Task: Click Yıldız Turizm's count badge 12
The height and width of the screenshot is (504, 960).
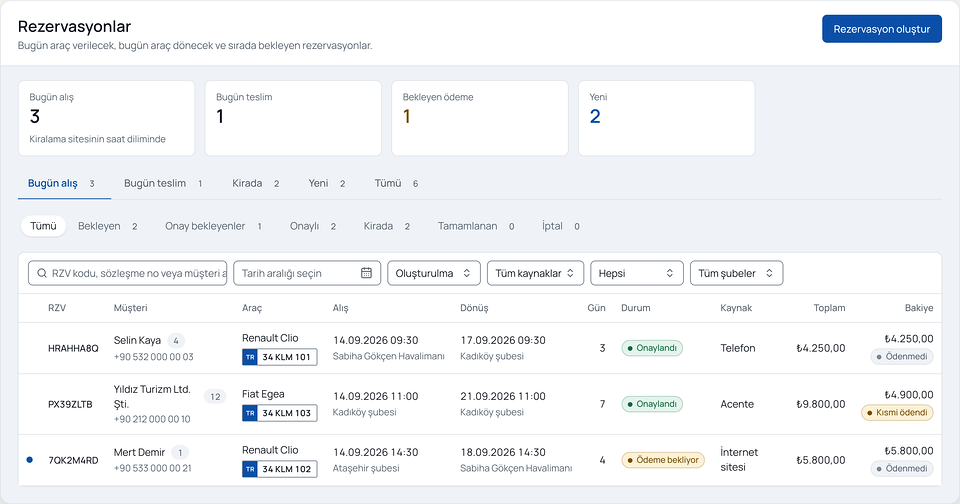Action: [215, 397]
